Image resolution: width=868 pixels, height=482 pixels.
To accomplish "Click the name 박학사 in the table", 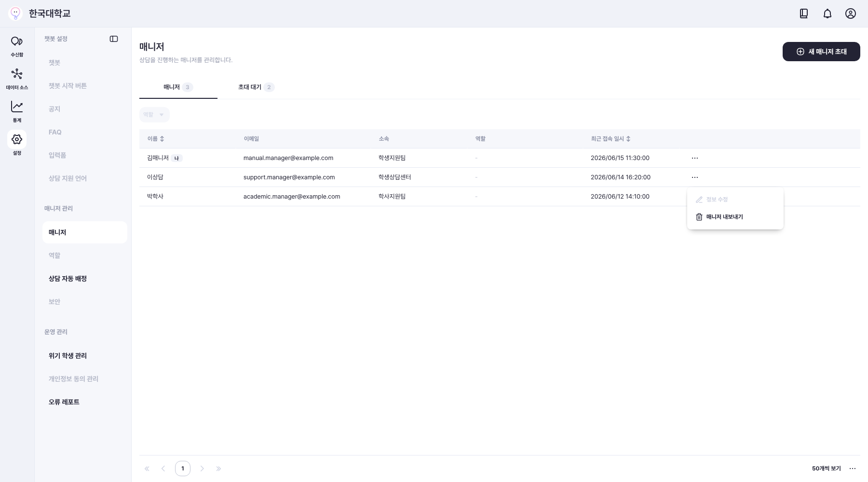I will (155, 197).
